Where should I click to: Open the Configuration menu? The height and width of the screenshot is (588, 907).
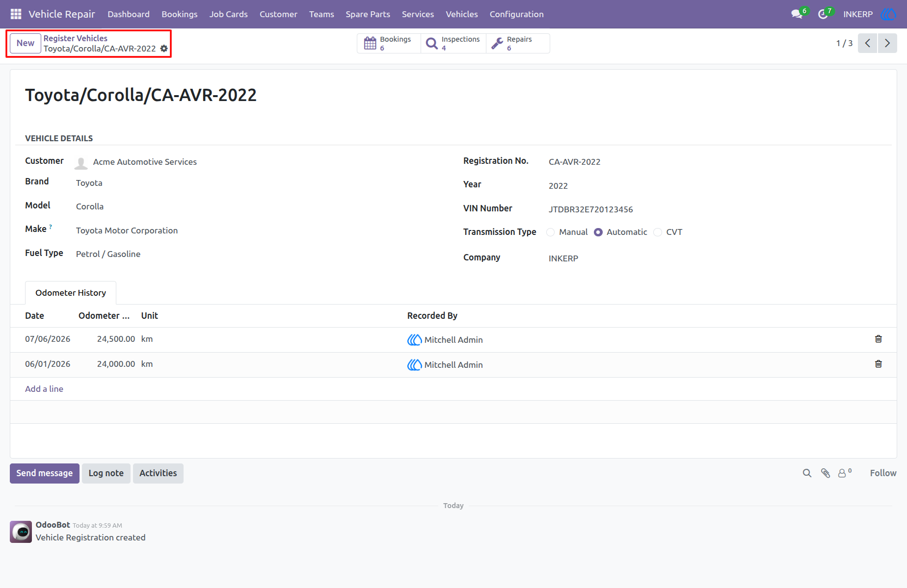click(516, 14)
